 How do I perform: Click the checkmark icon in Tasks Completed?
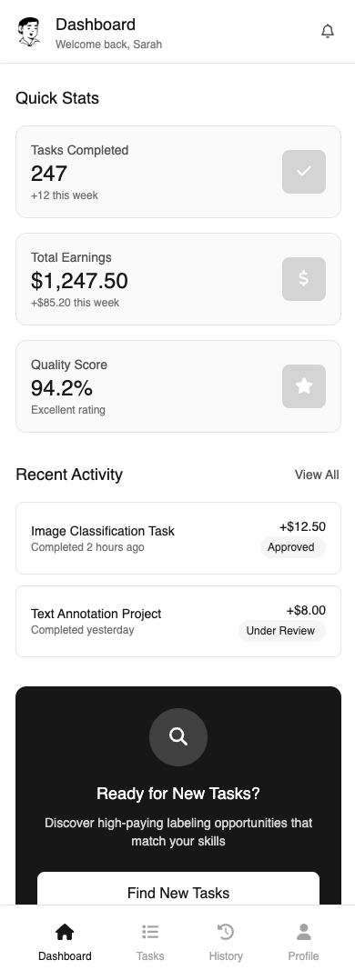point(304,171)
